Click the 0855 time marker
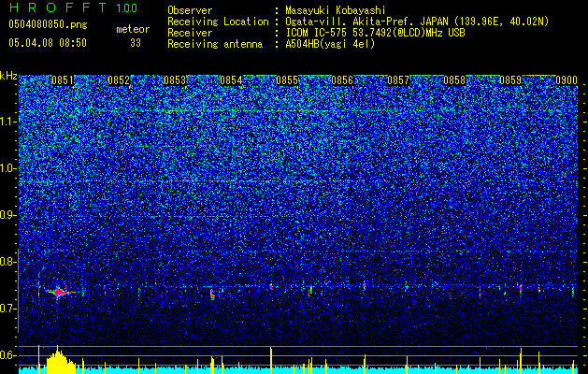Image resolution: width=588 pixels, height=374 pixels. pyautogui.click(x=287, y=80)
